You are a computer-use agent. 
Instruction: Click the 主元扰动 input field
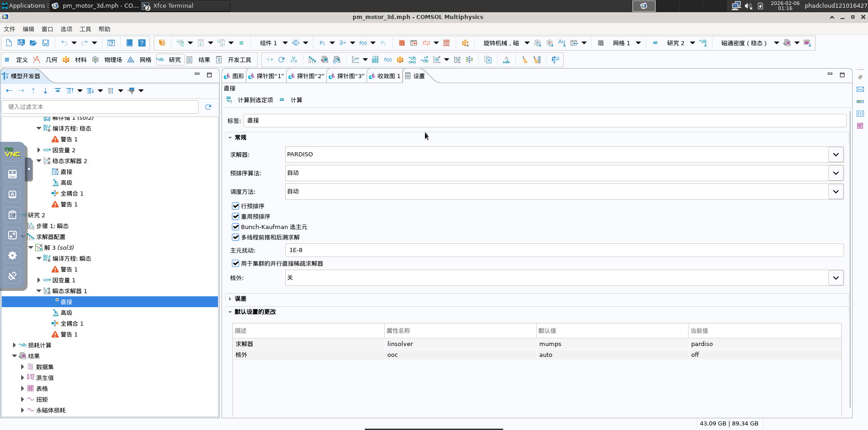coord(564,250)
